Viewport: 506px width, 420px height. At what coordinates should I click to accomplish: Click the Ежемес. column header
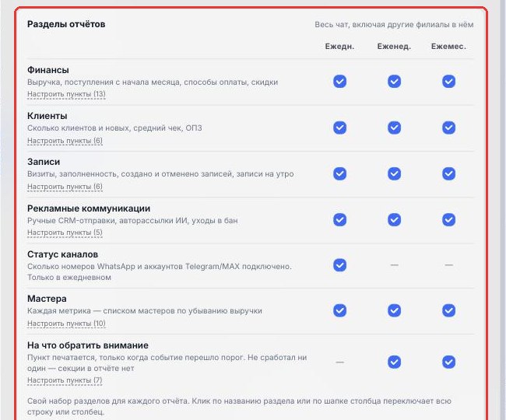tap(448, 47)
